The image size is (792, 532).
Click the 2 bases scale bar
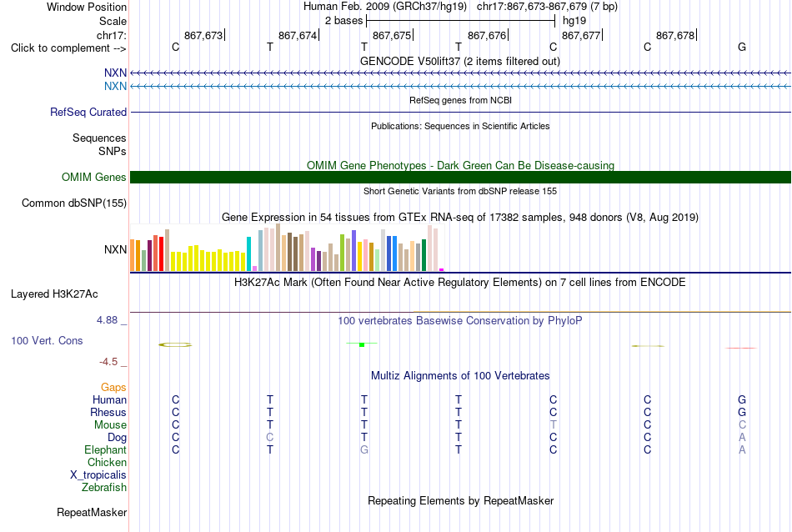461,21
